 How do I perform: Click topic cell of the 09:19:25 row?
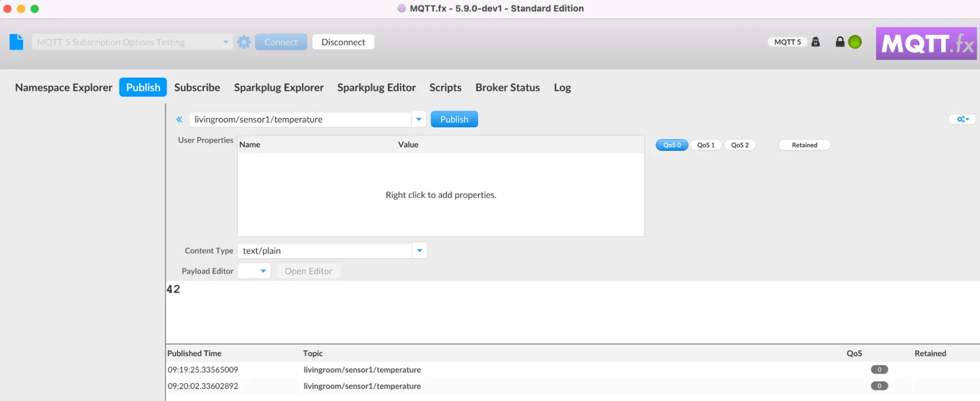[x=362, y=370]
